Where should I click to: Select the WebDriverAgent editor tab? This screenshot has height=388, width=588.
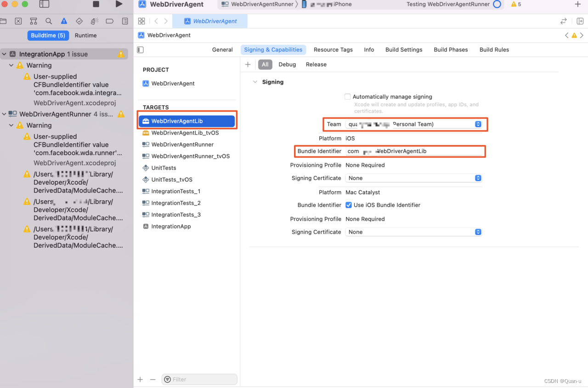click(211, 21)
